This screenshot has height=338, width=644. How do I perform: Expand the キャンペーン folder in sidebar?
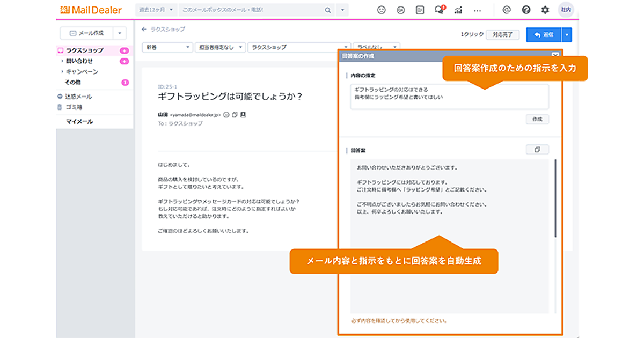pyautogui.click(x=62, y=72)
